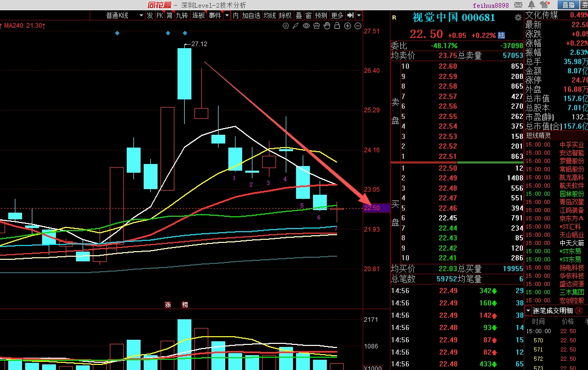This screenshot has width=588, height=370.
Task: Collapse side panel with arrow-bar icon
Action: click(x=350, y=15)
